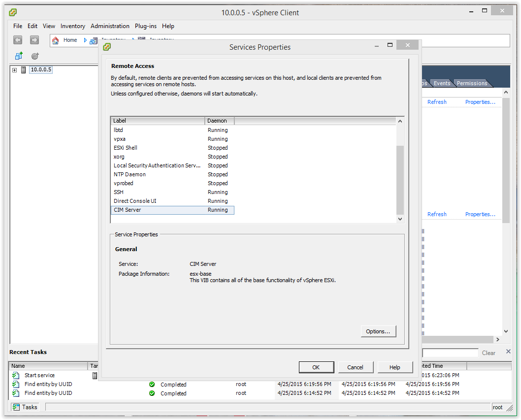Open the View menu

pyautogui.click(x=49, y=26)
